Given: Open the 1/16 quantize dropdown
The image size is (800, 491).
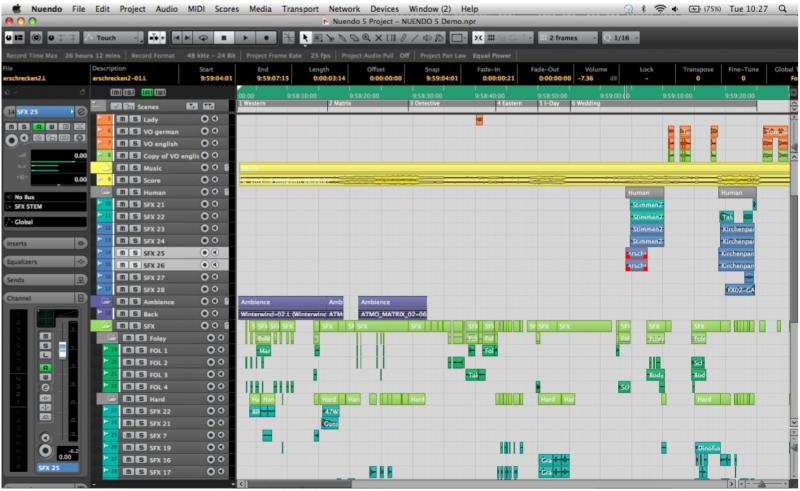Looking at the screenshot, I should 620,38.
